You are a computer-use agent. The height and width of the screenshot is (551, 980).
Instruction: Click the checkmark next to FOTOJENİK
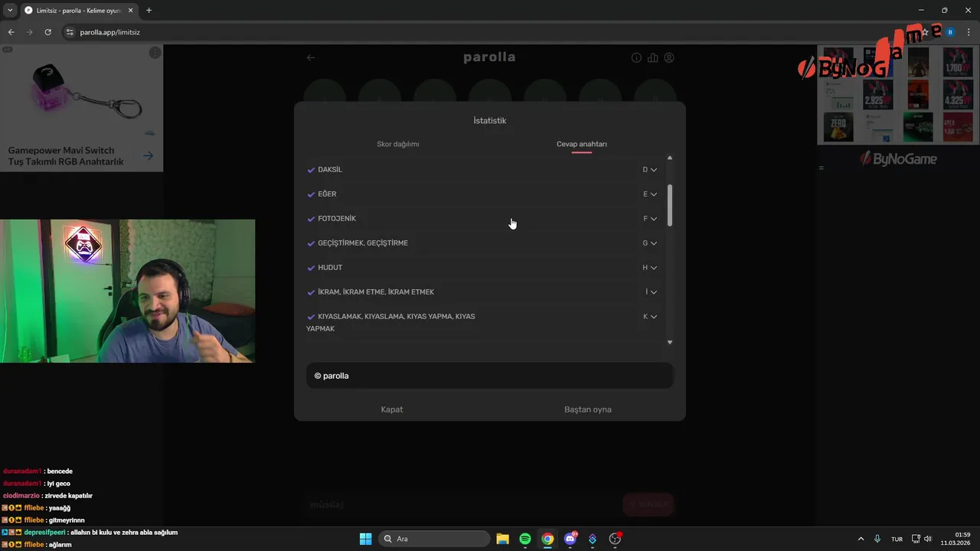(x=311, y=219)
